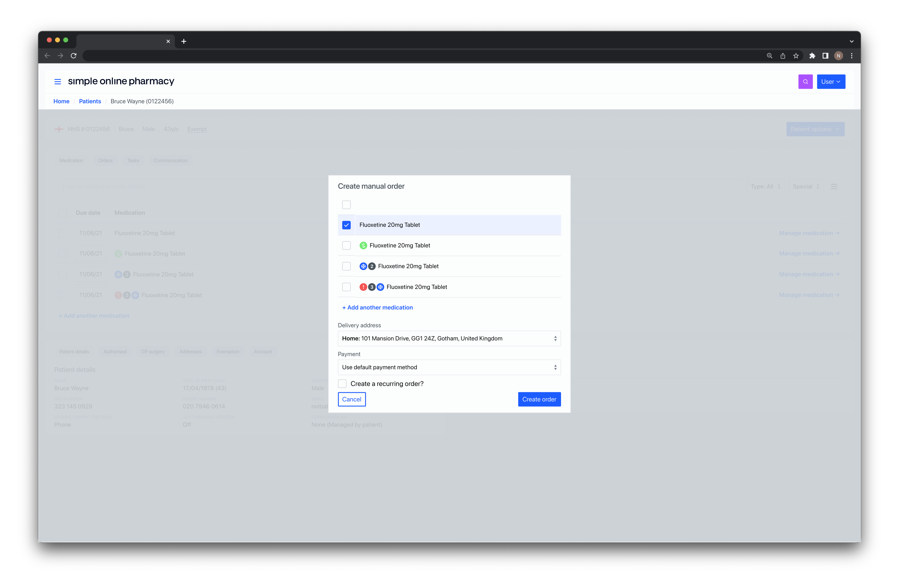Open the Delivery address dropdown
Screen dimensions: 899x588
point(449,339)
